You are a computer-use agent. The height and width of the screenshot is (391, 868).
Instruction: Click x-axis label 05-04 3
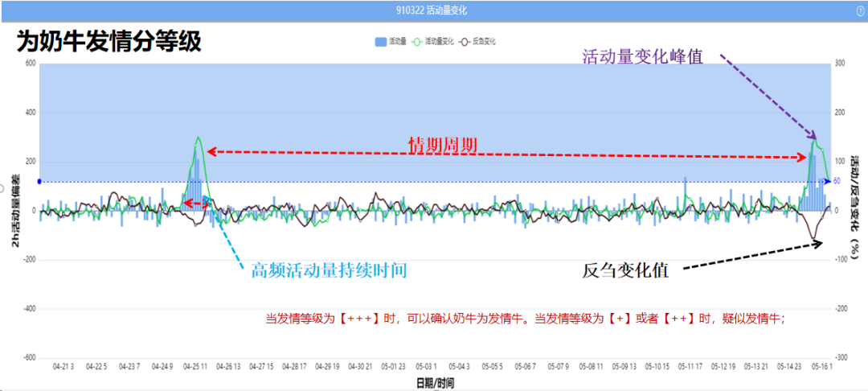[460, 367]
